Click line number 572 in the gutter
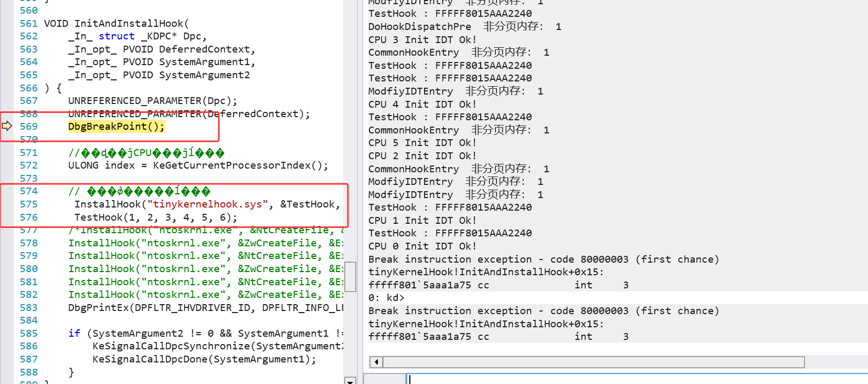Image resolution: width=868 pixels, height=384 pixels. tap(29, 165)
